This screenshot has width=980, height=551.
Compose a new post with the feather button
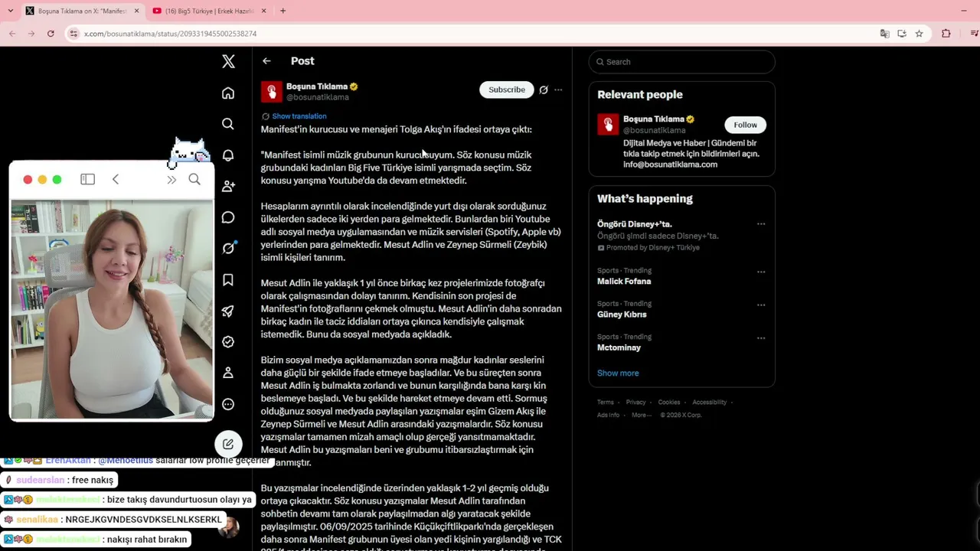tap(228, 444)
